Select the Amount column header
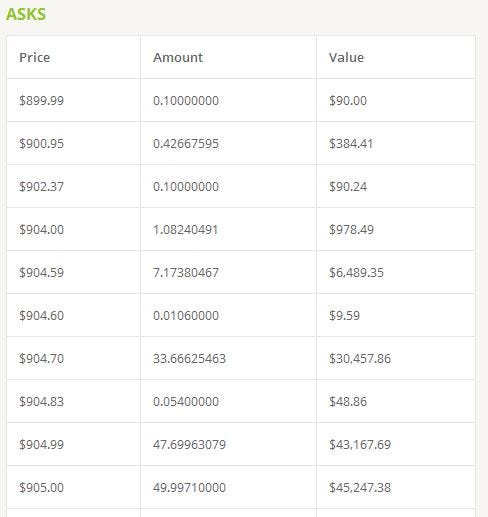The height and width of the screenshot is (517, 488). pos(178,57)
